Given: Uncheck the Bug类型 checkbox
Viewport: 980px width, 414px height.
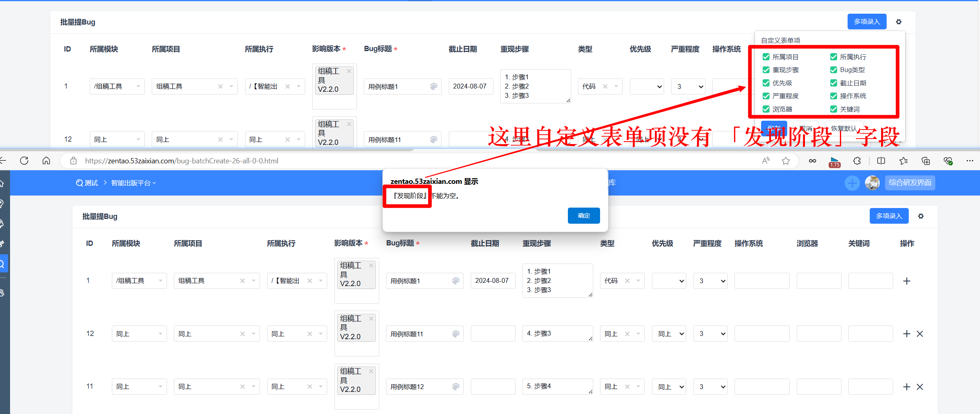Looking at the screenshot, I should [834, 70].
